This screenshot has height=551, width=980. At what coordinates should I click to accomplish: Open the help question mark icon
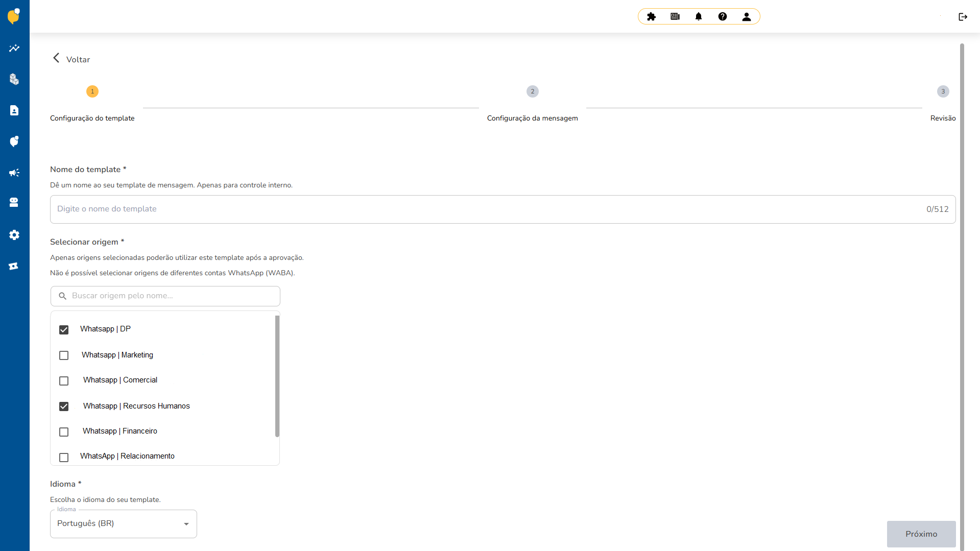click(x=723, y=16)
